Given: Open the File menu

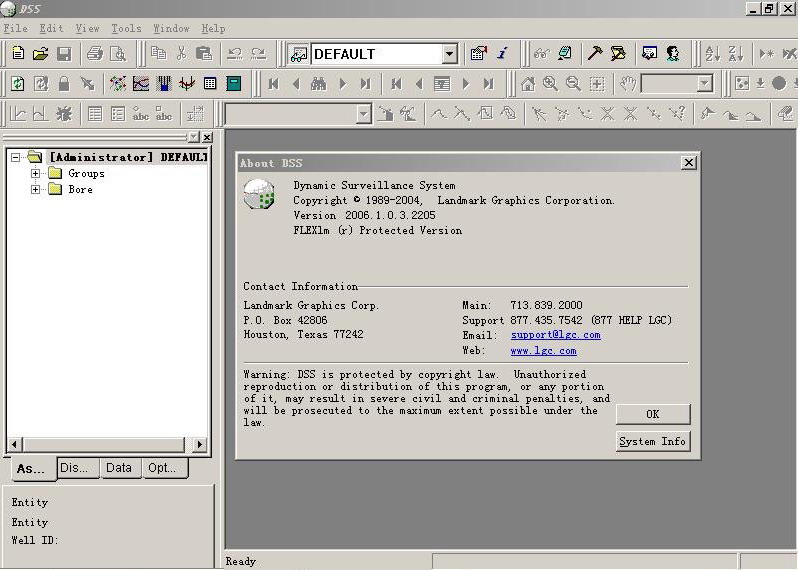Looking at the screenshot, I should 15,28.
